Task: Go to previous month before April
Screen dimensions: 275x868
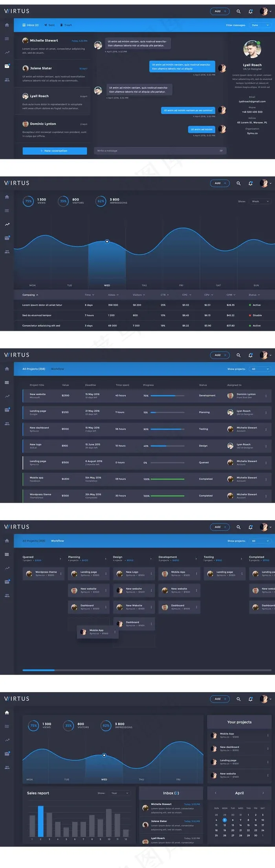Action: coord(215,793)
